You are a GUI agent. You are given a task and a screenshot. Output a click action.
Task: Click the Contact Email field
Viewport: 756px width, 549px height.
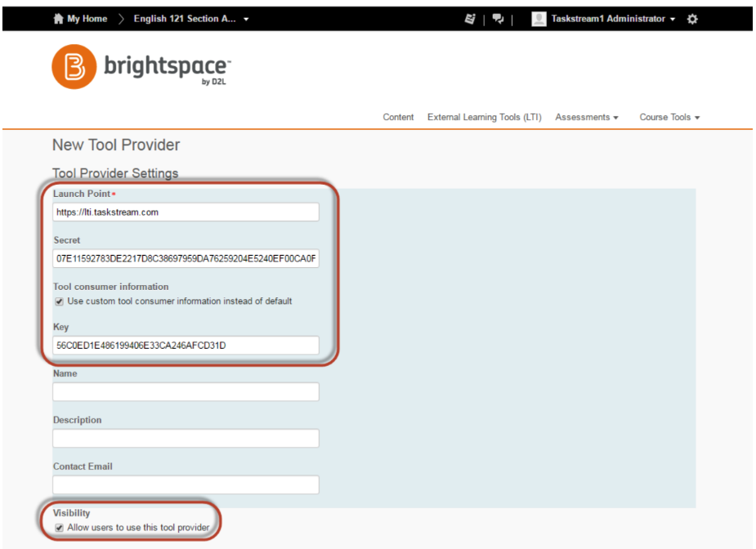186,484
